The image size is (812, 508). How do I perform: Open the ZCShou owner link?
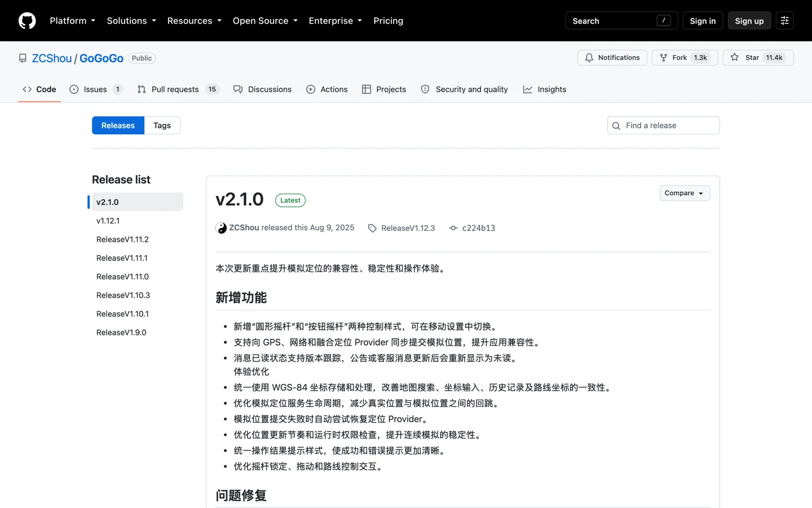click(x=52, y=58)
